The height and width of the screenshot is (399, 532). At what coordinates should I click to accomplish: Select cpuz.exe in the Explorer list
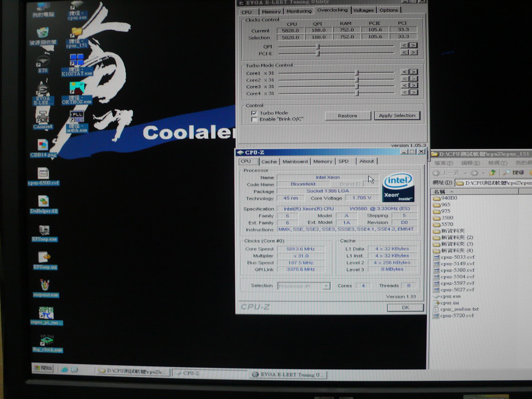click(447, 296)
